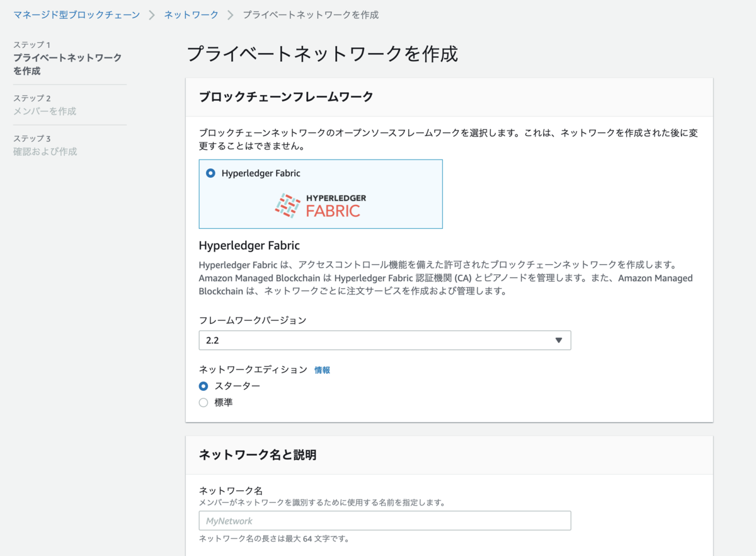Click the ネットワークエディション label
756x556 pixels.
click(x=253, y=369)
